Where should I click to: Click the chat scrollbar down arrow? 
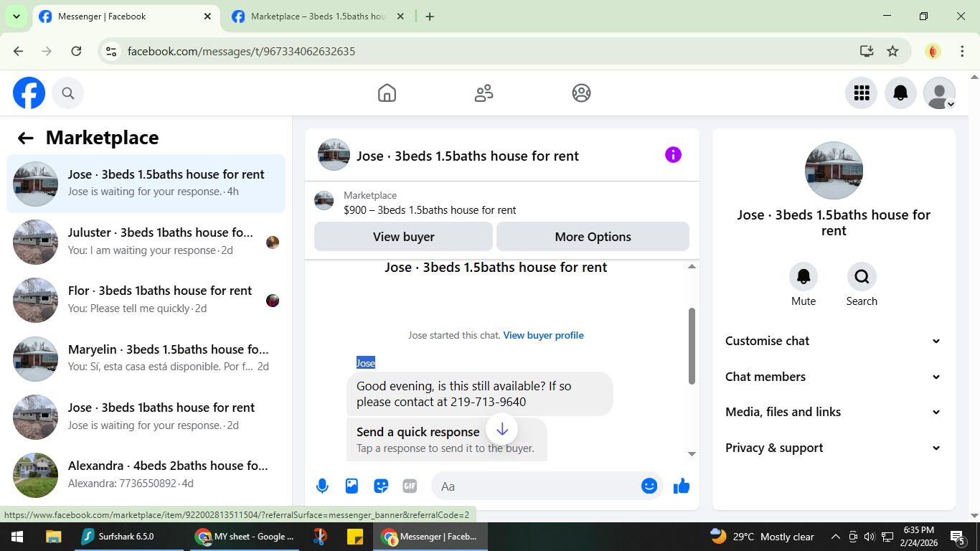point(692,453)
